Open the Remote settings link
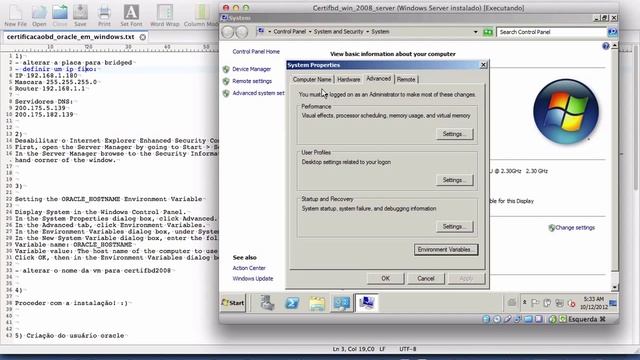This screenshot has width=640, height=360. 252,81
